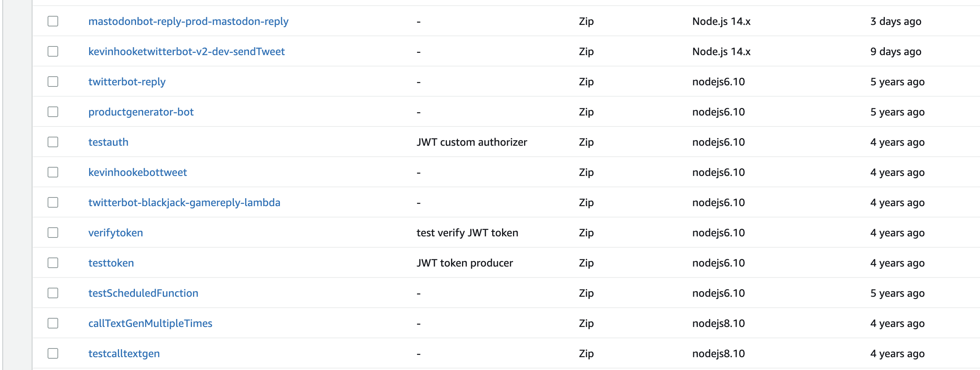The height and width of the screenshot is (370, 980).
Task: Select the testScheduledFunction checkbox
Action: coord(53,293)
